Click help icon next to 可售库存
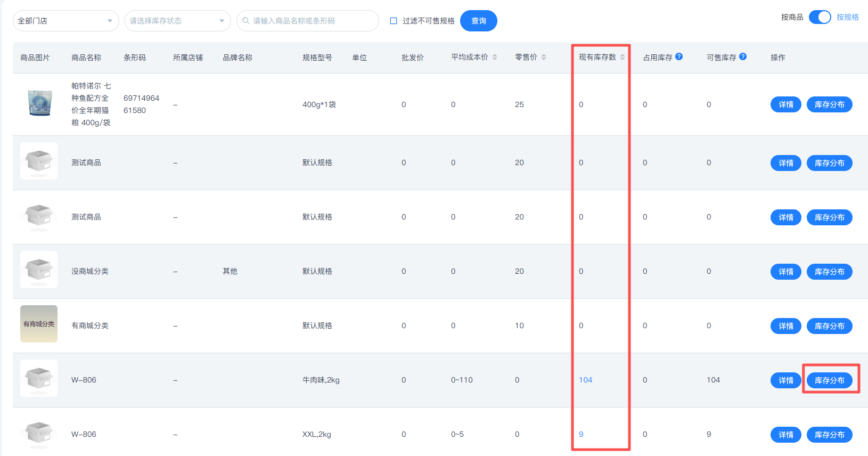The height and width of the screenshot is (456, 868). pyautogui.click(x=743, y=56)
